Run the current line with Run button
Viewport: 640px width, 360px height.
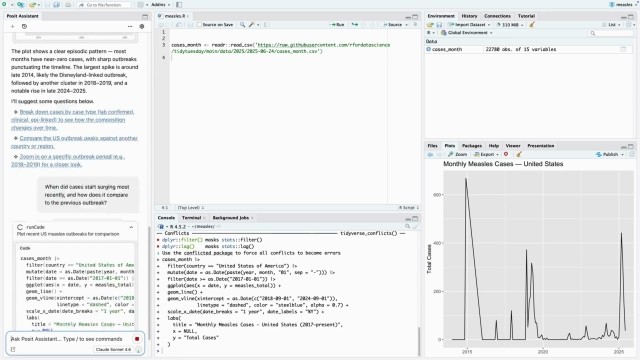337,24
